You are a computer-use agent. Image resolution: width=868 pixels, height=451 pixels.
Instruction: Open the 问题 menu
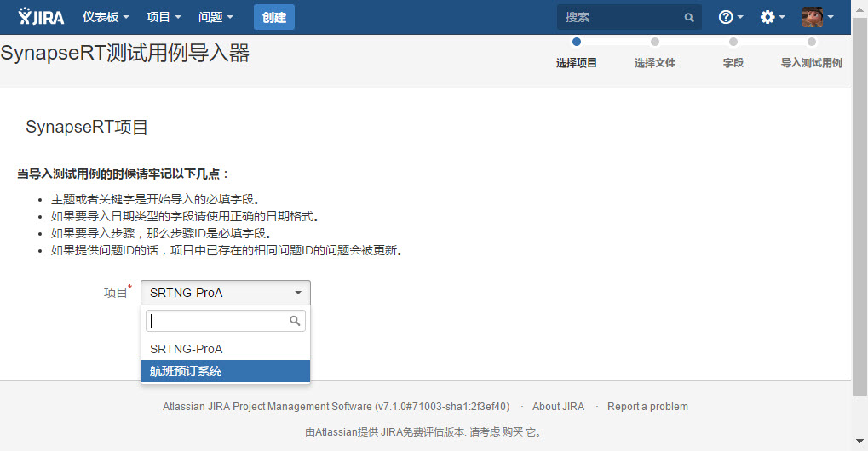[x=216, y=17]
